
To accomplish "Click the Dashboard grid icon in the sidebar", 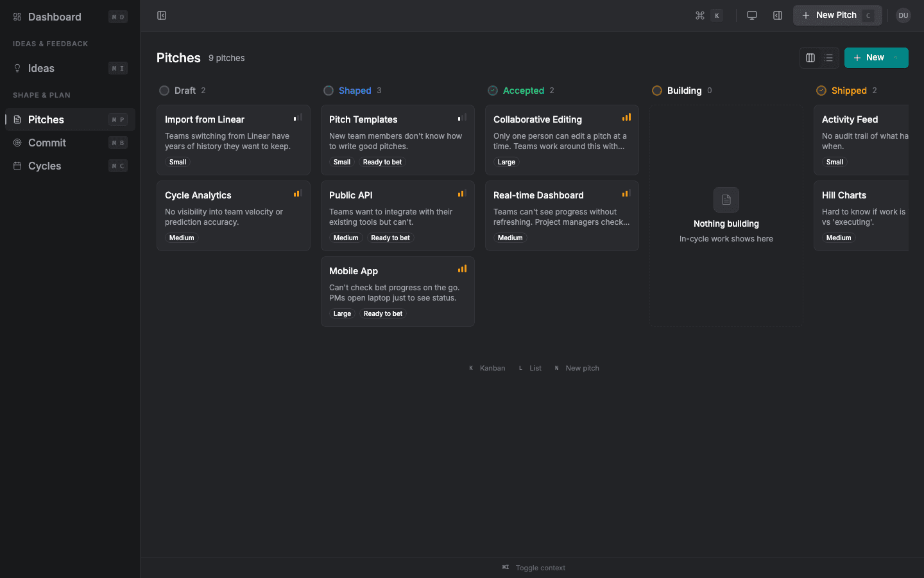I will pos(16,17).
